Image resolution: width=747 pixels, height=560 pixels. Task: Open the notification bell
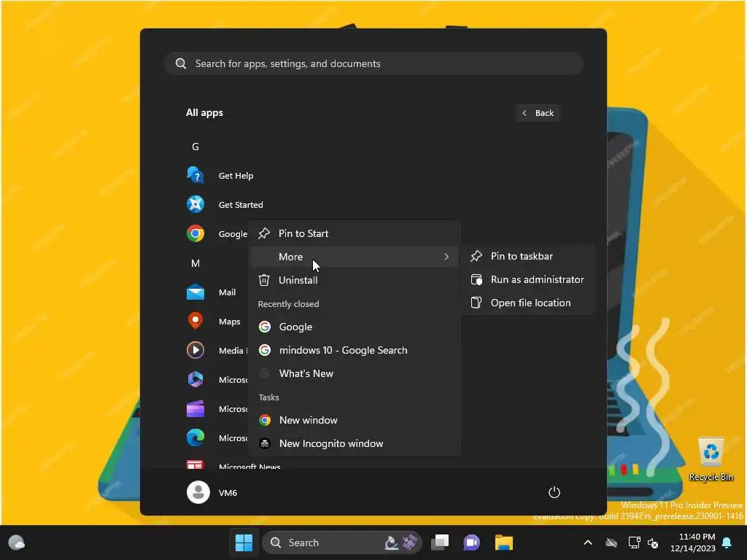[x=727, y=542]
